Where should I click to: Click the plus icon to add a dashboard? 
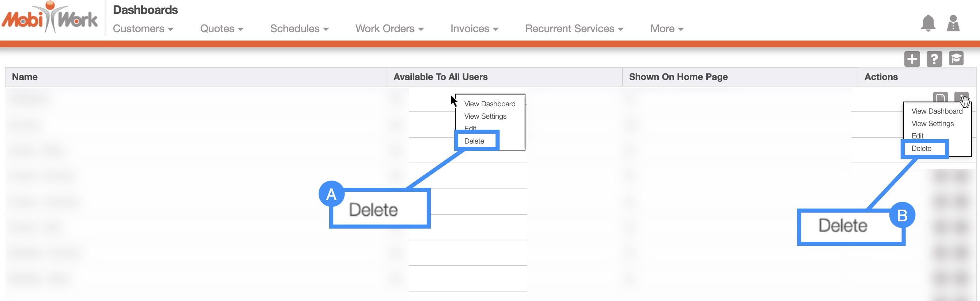(912, 59)
